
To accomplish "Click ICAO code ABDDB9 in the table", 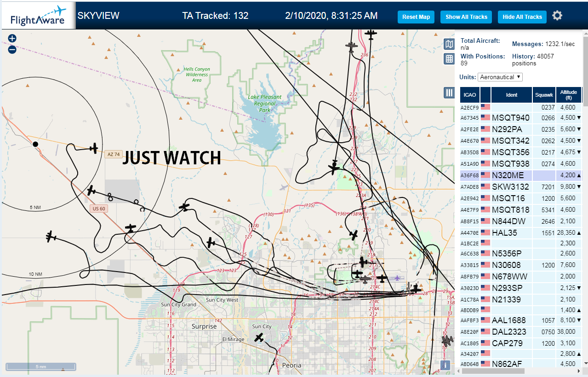I will (x=469, y=310).
